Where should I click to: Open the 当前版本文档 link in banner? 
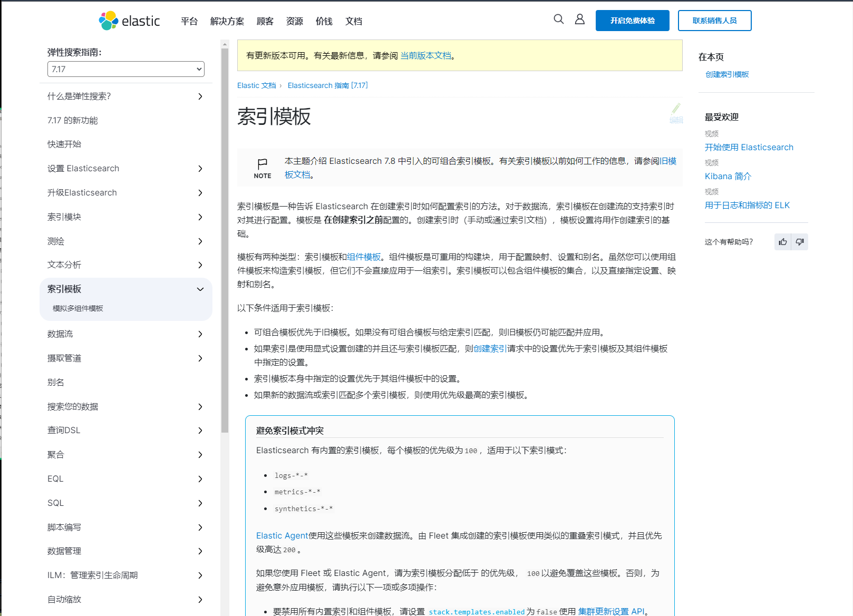pyautogui.click(x=425, y=56)
